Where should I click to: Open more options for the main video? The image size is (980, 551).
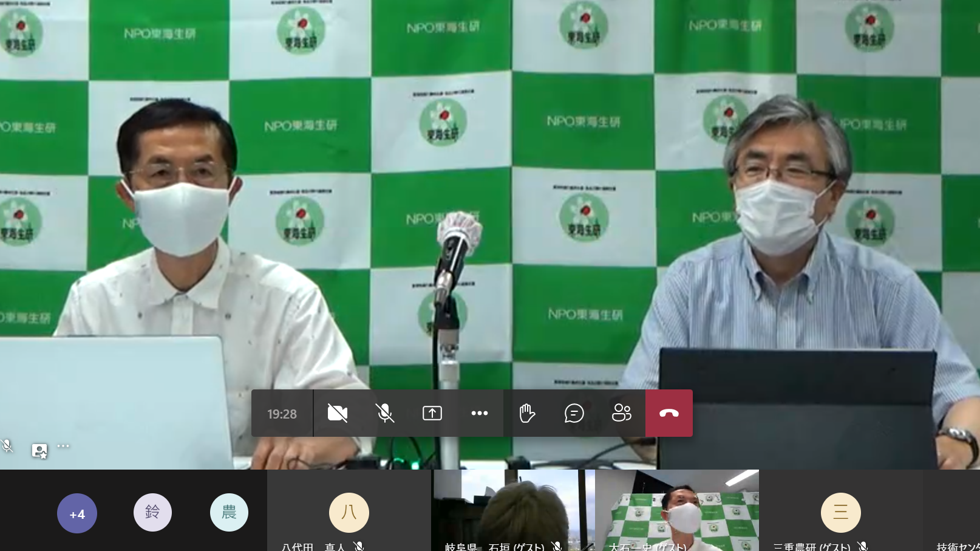[63, 446]
